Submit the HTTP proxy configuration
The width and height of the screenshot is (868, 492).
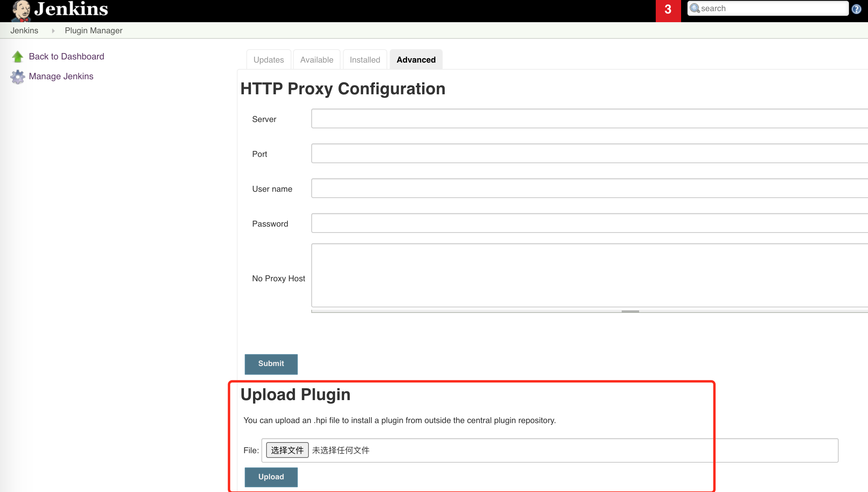click(x=271, y=364)
